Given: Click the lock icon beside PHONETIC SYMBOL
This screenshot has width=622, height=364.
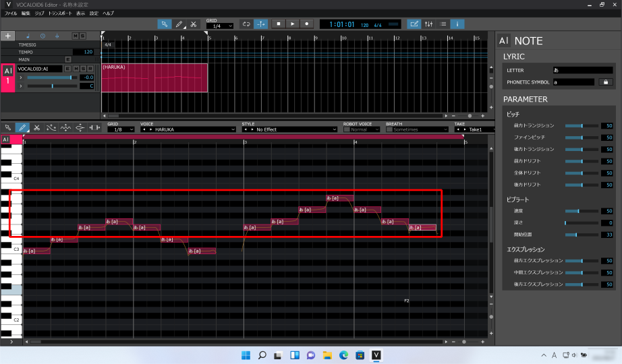Looking at the screenshot, I should tap(605, 82).
